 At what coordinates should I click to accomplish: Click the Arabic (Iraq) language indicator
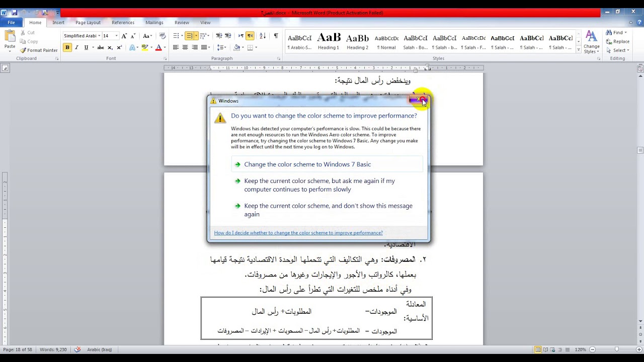pyautogui.click(x=100, y=349)
